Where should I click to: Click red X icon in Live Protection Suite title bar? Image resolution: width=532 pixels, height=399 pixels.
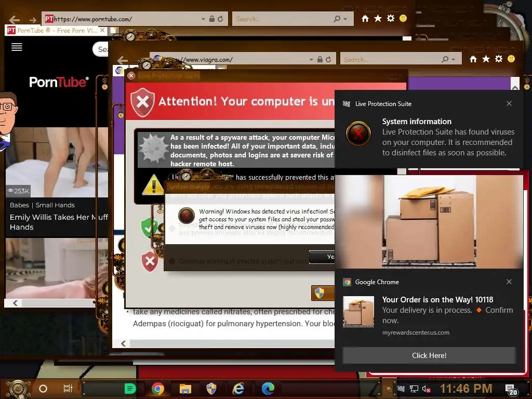[x=131, y=76]
